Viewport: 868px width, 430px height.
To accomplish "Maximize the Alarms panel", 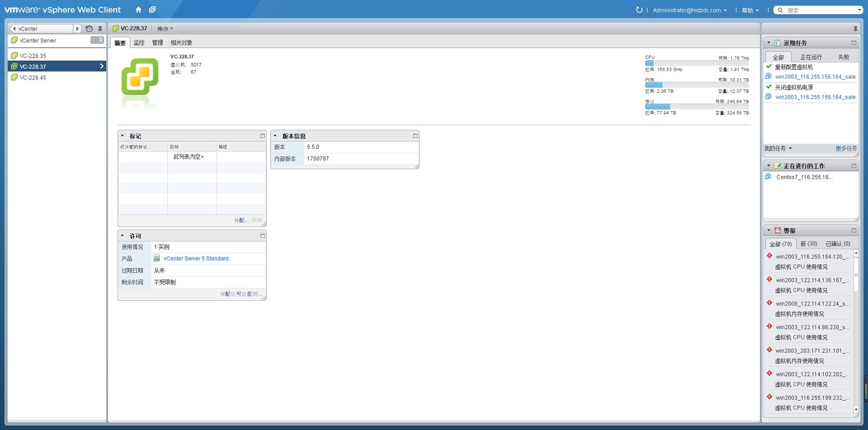I will [854, 230].
